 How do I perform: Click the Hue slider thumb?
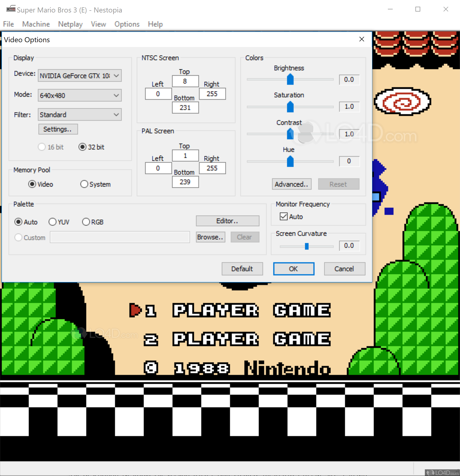click(290, 161)
